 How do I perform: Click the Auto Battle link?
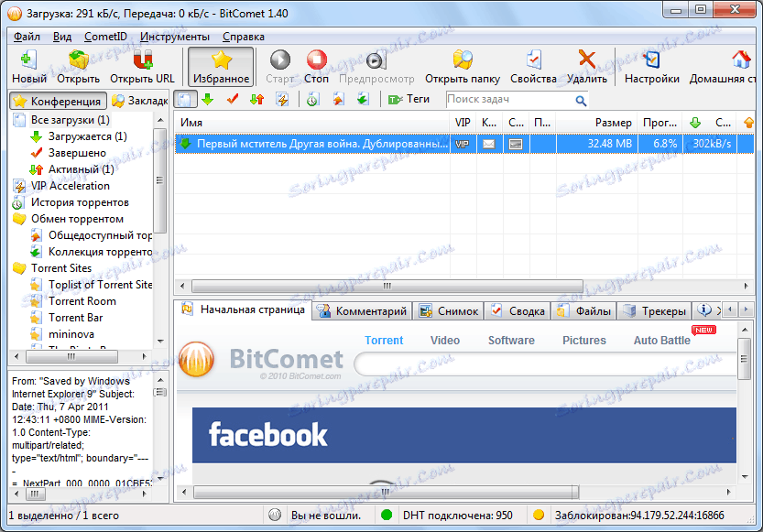(661, 341)
